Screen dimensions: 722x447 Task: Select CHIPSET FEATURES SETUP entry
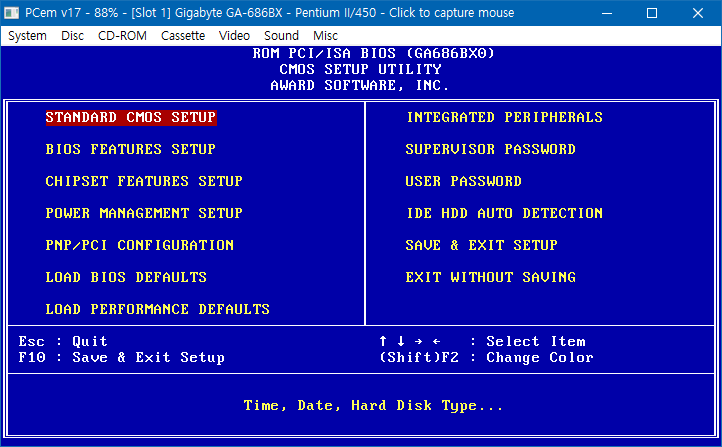(x=144, y=181)
